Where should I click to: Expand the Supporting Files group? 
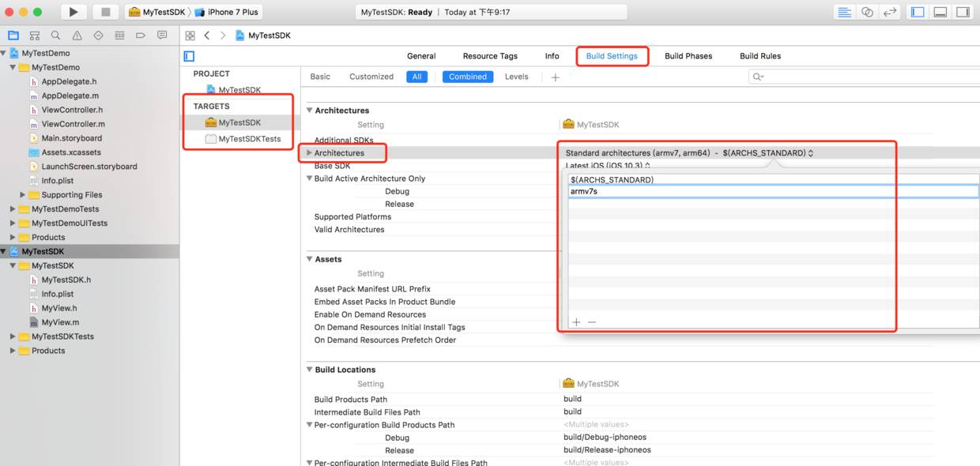23,195
